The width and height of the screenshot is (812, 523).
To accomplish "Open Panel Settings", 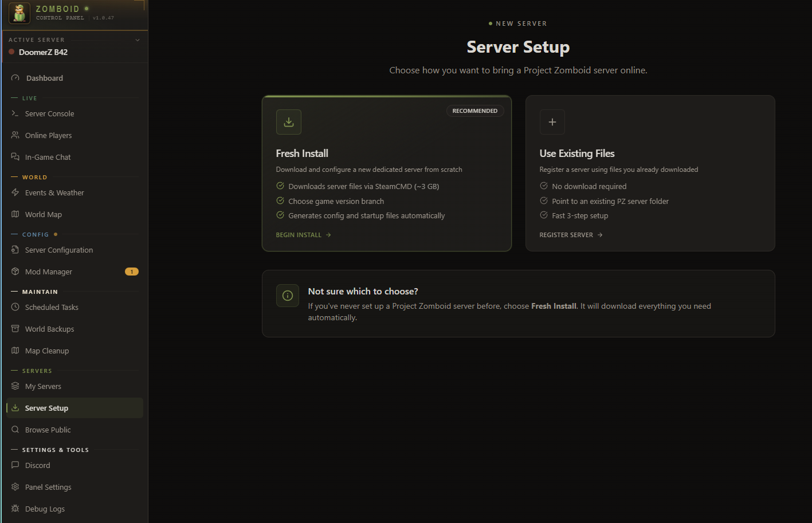I will (x=74, y=487).
